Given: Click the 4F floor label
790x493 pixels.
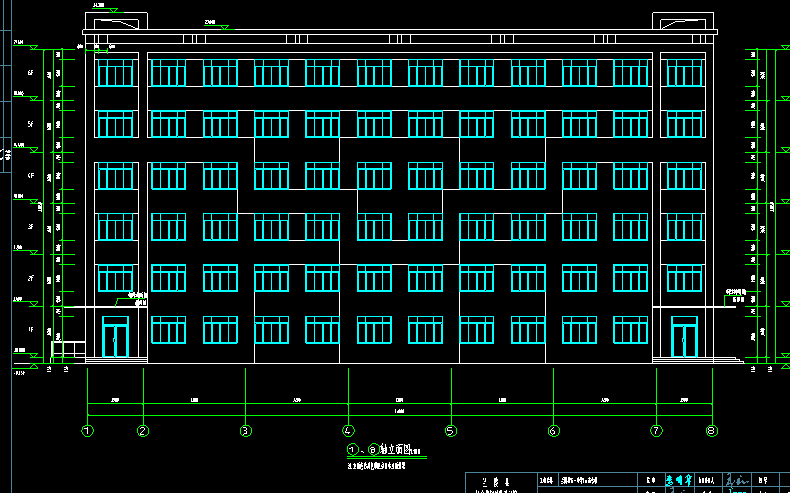Looking at the screenshot, I should point(31,176).
